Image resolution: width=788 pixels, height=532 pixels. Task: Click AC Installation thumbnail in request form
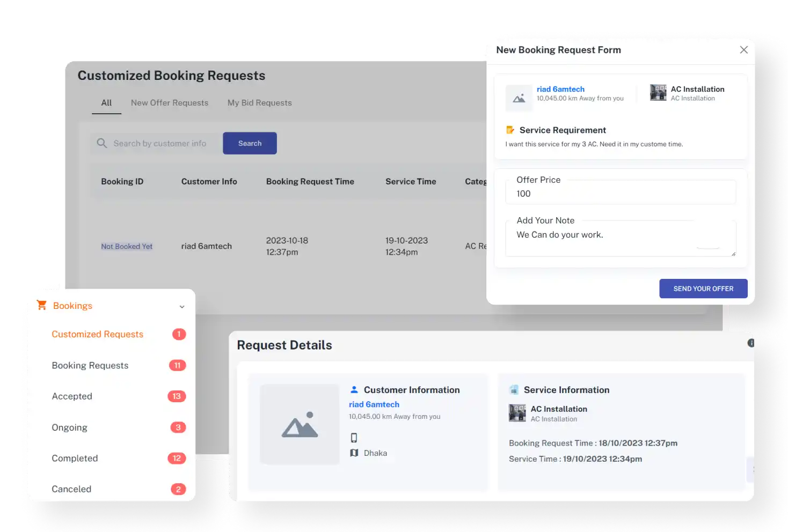click(x=658, y=93)
